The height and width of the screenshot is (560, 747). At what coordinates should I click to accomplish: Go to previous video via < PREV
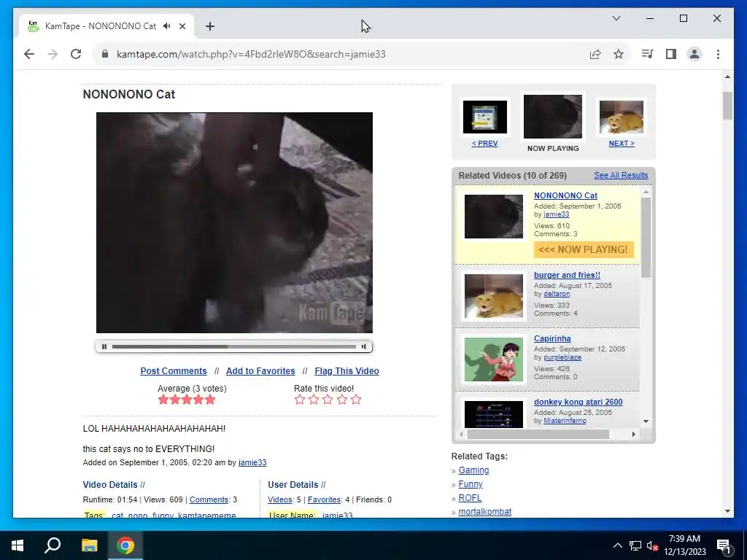click(484, 144)
